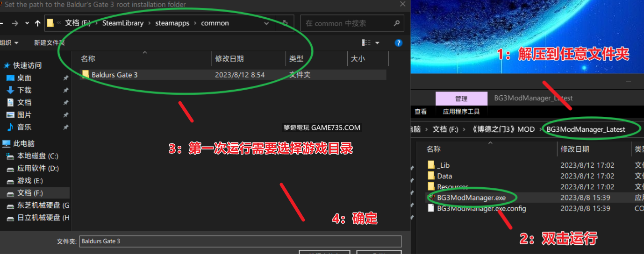Sort by 修改日期 column in Explorer window
The width and height of the screenshot is (644, 255).
click(x=575, y=149)
